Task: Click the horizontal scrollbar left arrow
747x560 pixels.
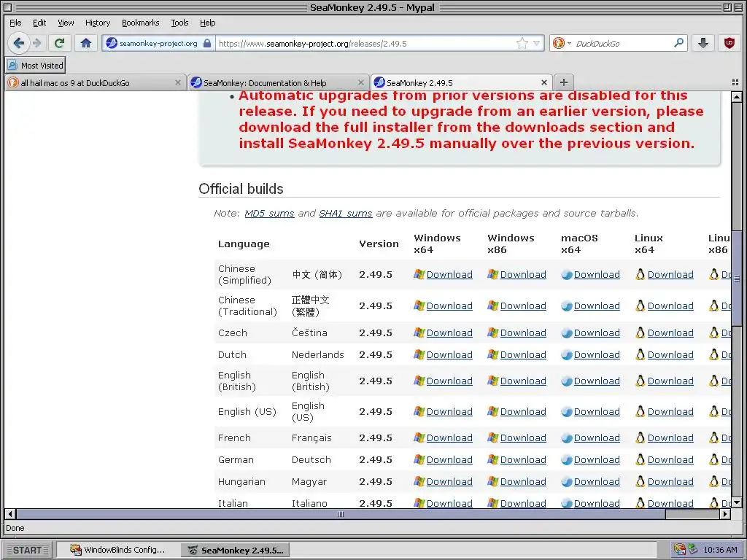Action: click(x=10, y=514)
